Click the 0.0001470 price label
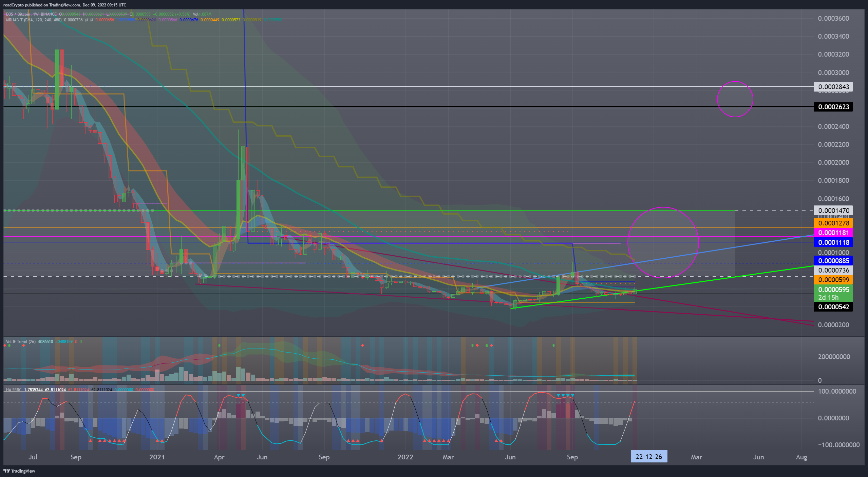The image size is (868, 477). click(833, 211)
